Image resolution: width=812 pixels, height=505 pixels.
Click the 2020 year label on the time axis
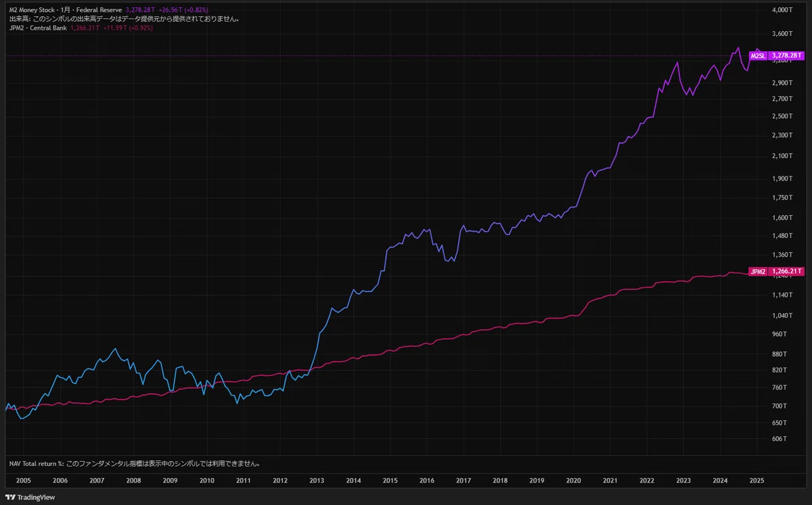click(573, 480)
